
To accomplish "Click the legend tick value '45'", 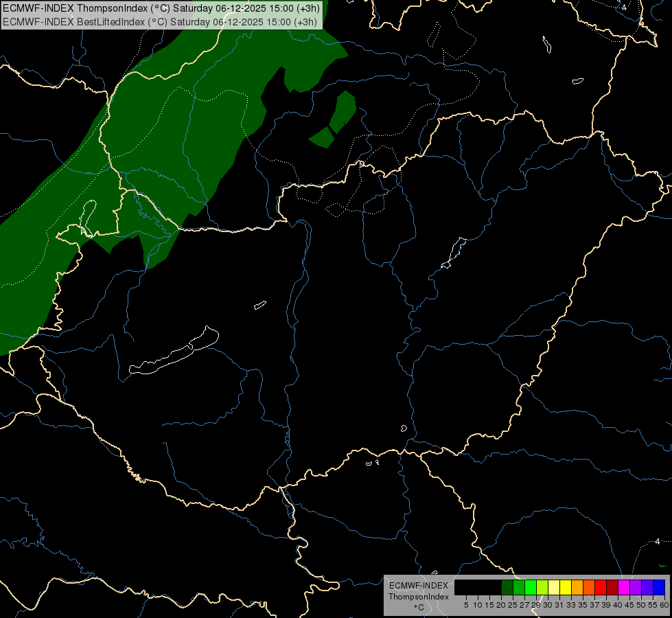I will pos(629,605).
